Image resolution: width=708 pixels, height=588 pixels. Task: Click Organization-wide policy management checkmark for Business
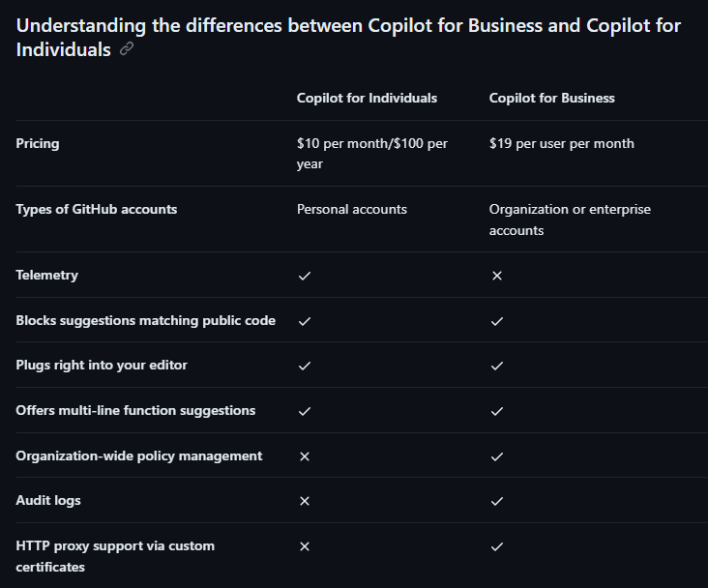[x=497, y=456]
